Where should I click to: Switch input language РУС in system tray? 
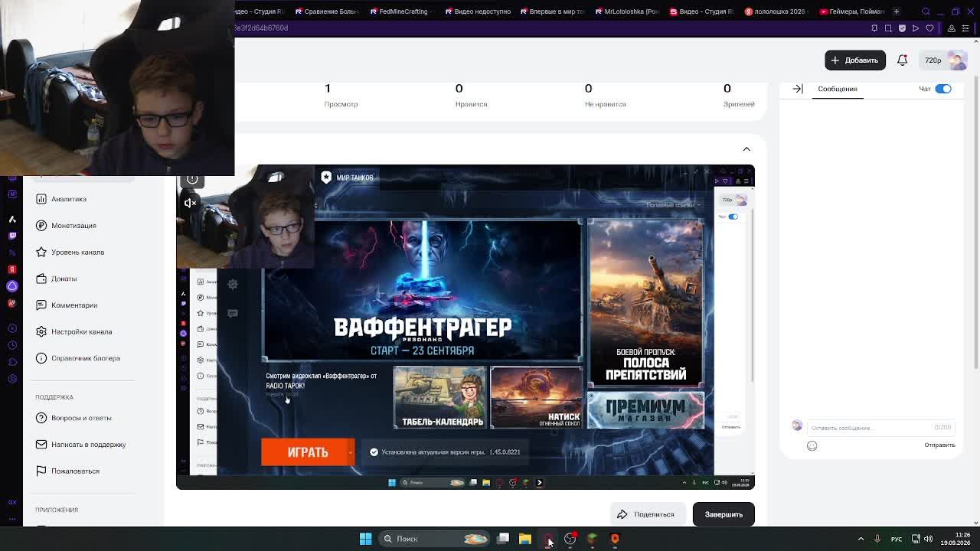pos(897,539)
